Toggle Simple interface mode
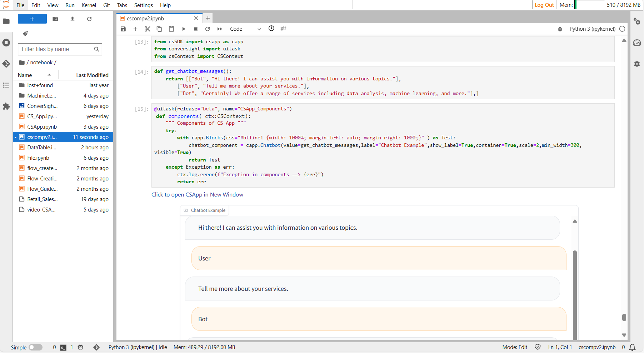The image size is (644, 353). point(36,347)
